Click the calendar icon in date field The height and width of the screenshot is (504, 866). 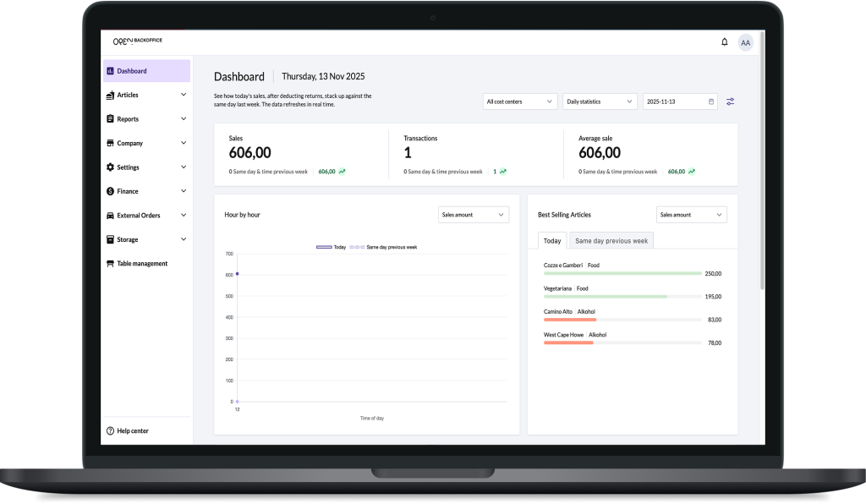pyautogui.click(x=711, y=101)
